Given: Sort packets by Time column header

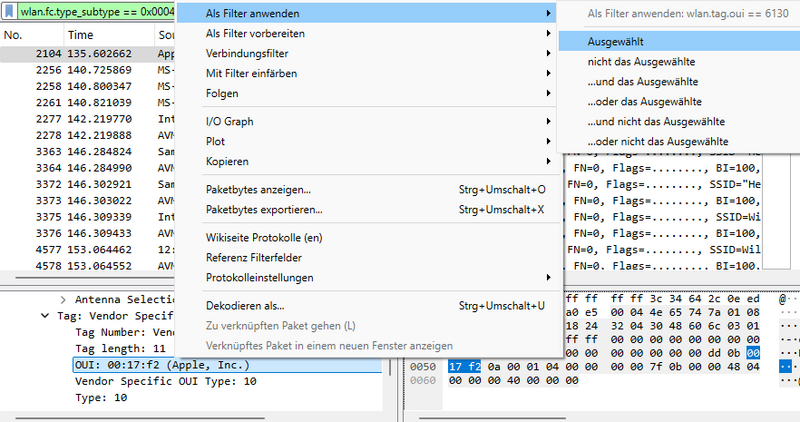Looking at the screenshot, I should tap(80, 35).
